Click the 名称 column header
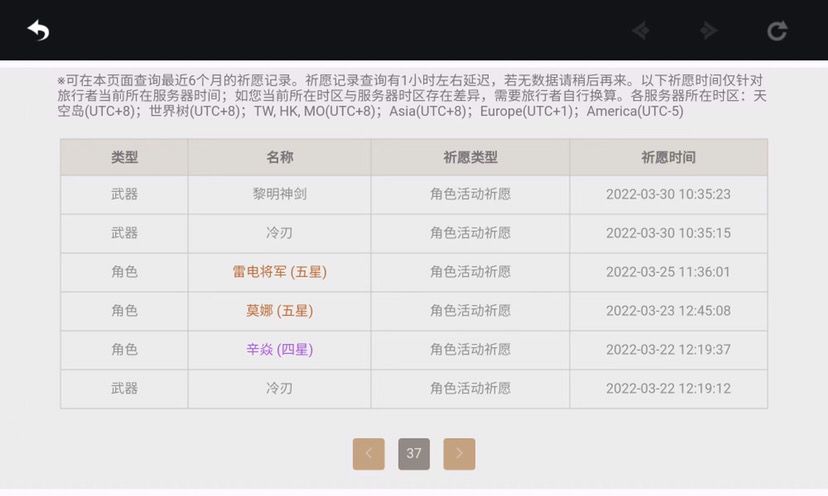The height and width of the screenshot is (496, 828). pos(280,157)
